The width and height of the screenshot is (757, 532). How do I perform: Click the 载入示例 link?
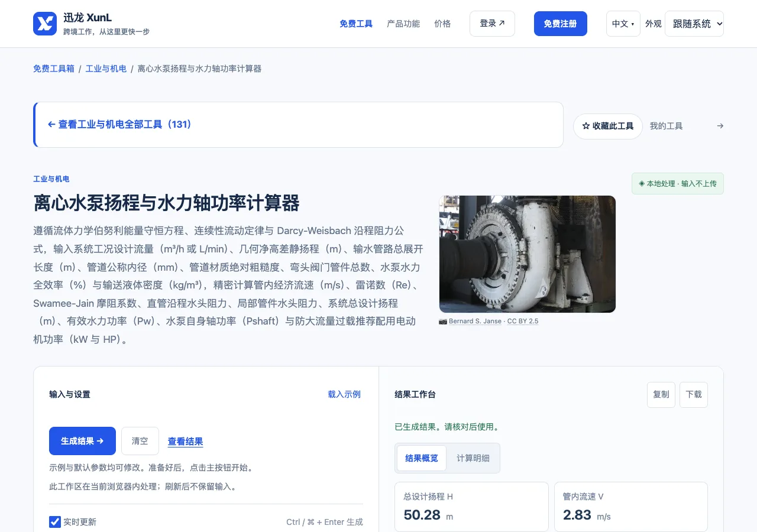coord(344,394)
